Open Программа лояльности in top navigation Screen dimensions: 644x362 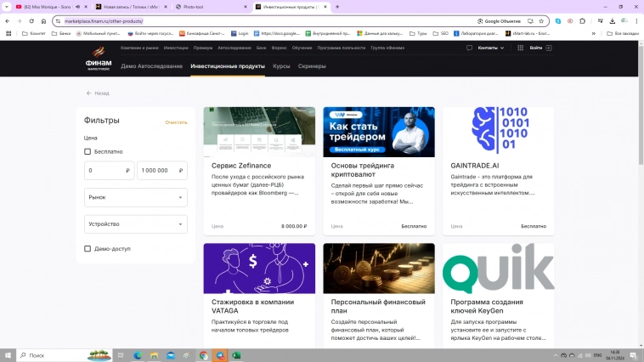(341, 48)
